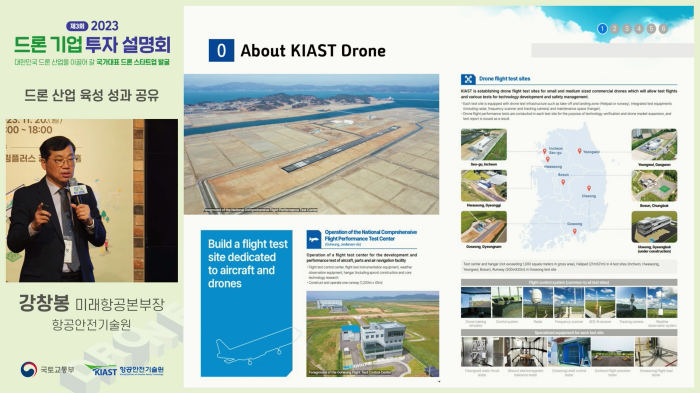
Task: Open the Seo-gu, Incheon site photo
Action: tap(483, 145)
